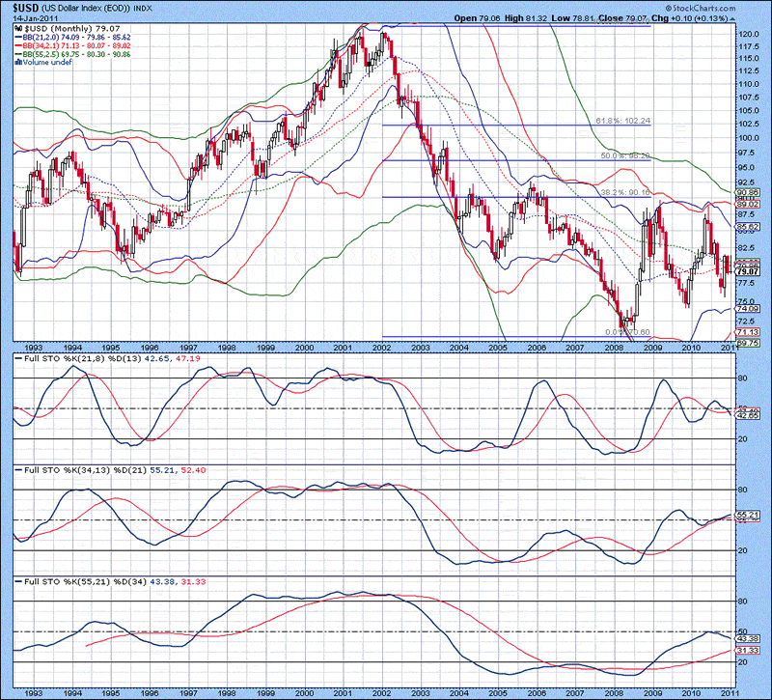772x700 pixels.
Task: Click the 31.33 red %D value tag
Action: click(x=747, y=652)
